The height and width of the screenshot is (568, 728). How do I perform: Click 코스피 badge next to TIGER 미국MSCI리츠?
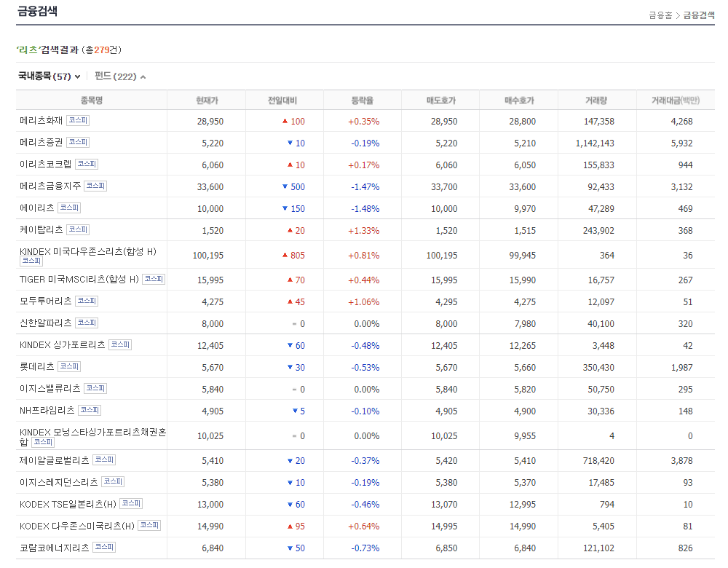point(154,279)
